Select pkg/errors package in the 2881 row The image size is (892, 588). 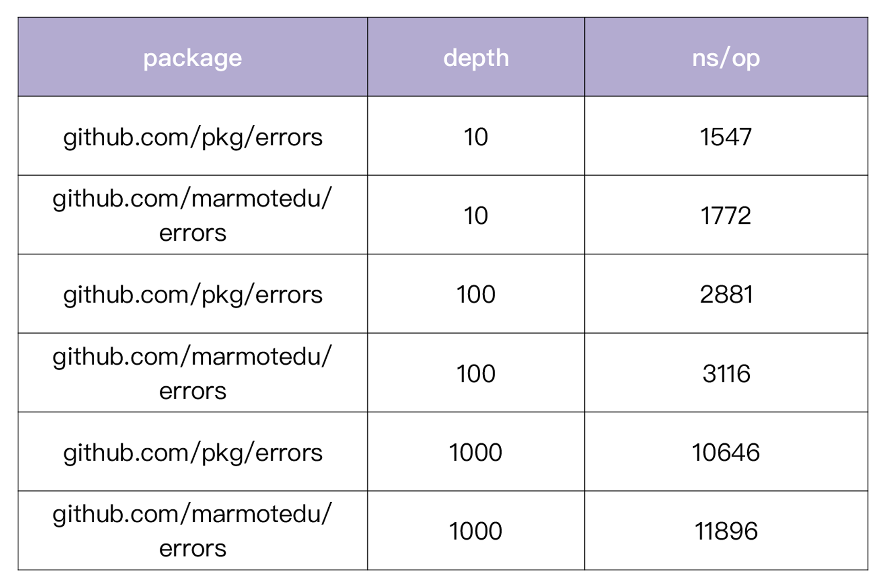[x=193, y=294]
